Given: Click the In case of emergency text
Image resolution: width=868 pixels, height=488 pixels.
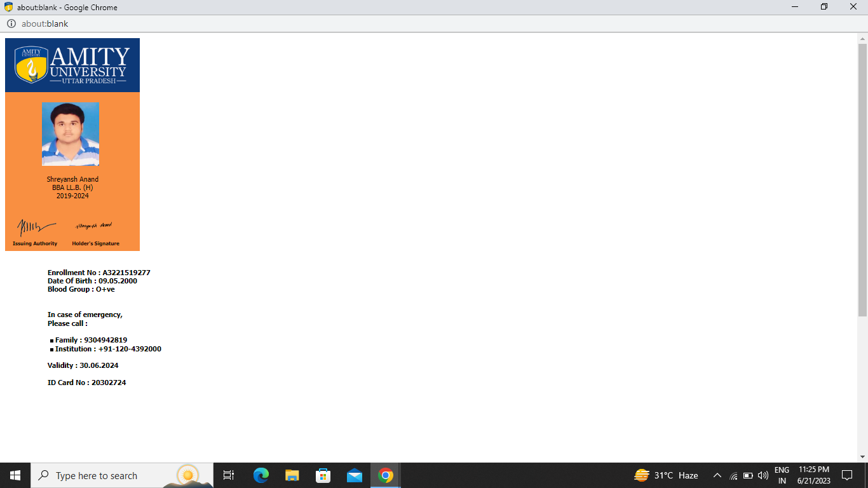Looking at the screenshot, I should point(85,315).
